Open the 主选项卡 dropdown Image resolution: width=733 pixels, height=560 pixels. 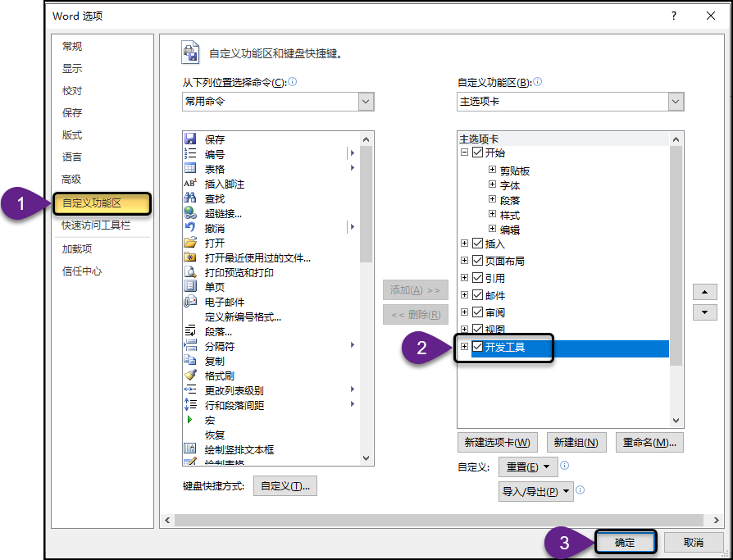click(x=676, y=102)
